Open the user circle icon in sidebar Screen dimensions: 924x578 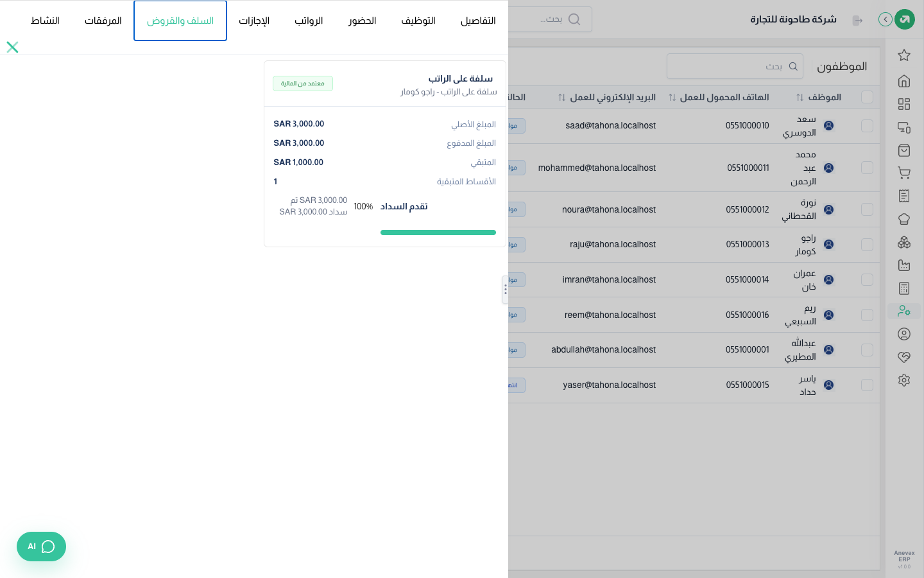tap(904, 334)
